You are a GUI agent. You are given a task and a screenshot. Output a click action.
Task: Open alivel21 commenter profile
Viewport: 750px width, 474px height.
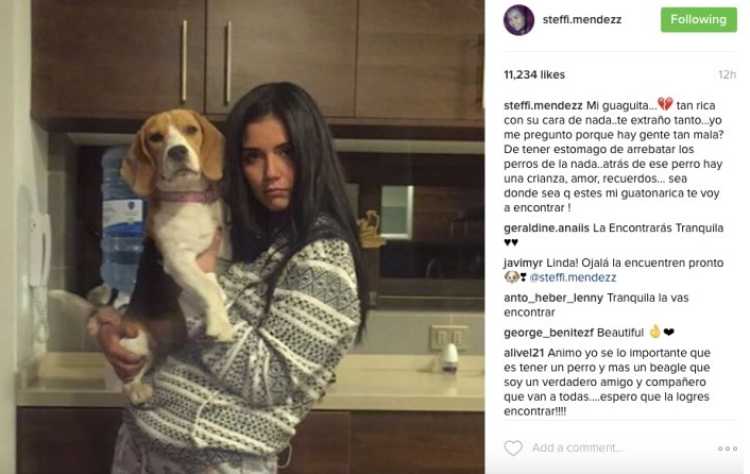tap(524, 353)
